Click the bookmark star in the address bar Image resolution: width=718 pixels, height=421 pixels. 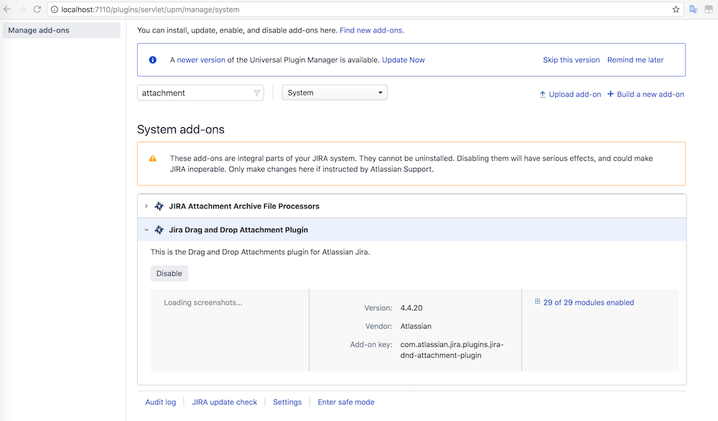(676, 9)
